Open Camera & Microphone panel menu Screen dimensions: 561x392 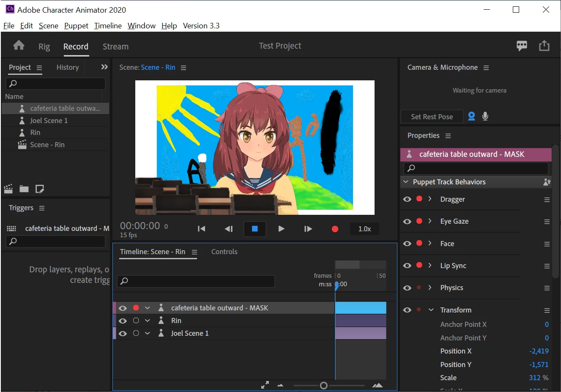pyautogui.click(x=486, y=68)
